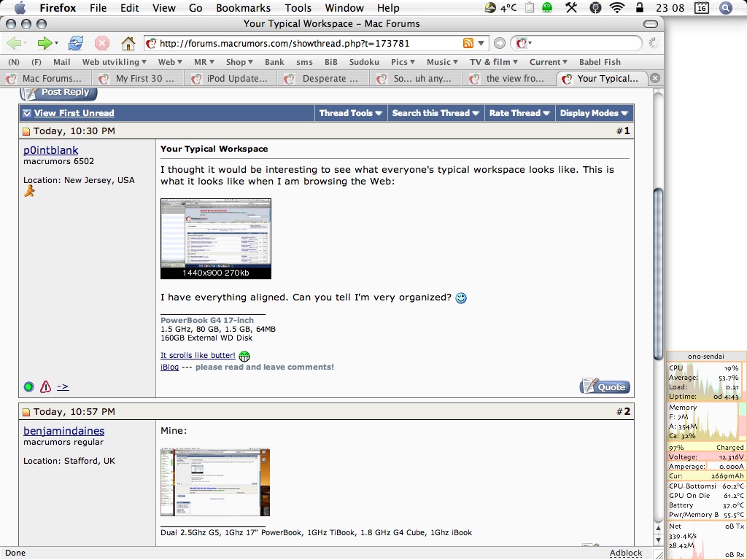Open the Home page icon
The width and height of the screenshot is (747, 560).
point(128,43)
